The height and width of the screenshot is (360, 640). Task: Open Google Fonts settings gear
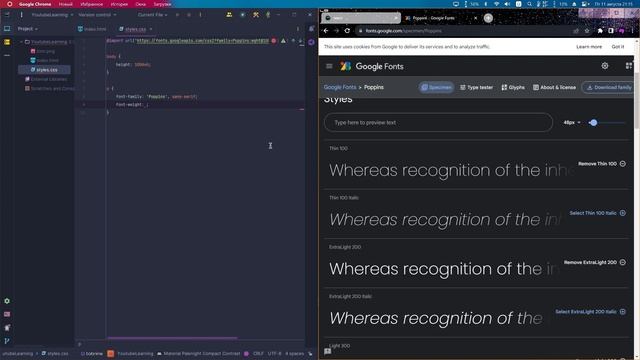[604, 66]
